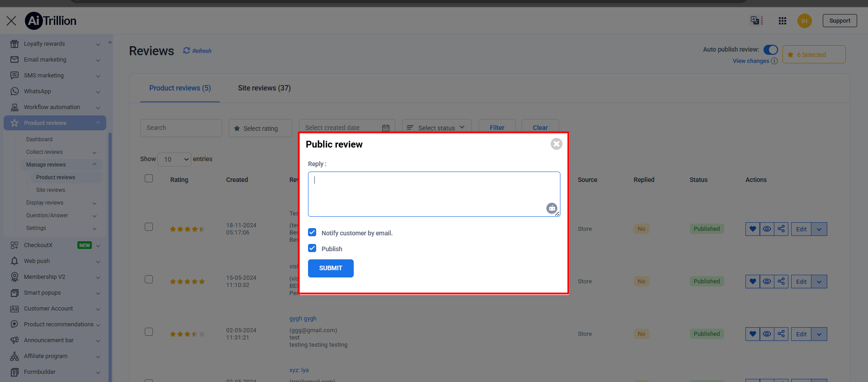Click the Membership V2 badge icon

pyautogui.click(x=14, y=277)
